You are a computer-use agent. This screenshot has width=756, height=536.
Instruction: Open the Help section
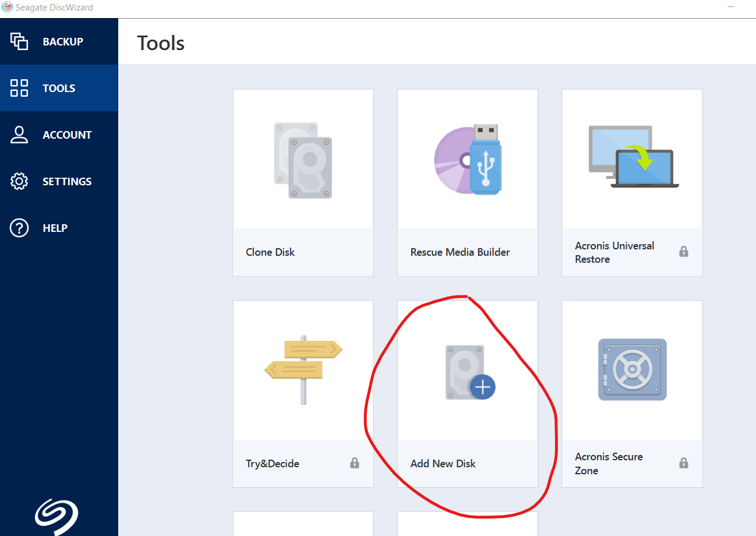[59, 228]
